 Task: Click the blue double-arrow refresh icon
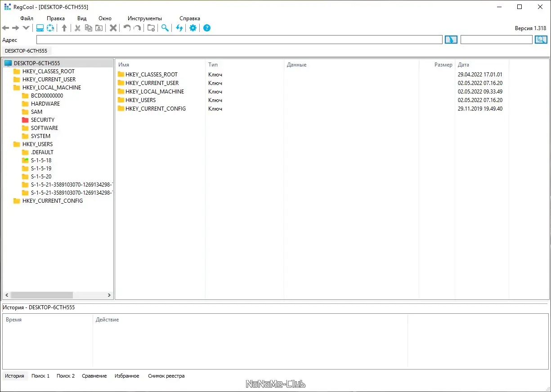179,28
